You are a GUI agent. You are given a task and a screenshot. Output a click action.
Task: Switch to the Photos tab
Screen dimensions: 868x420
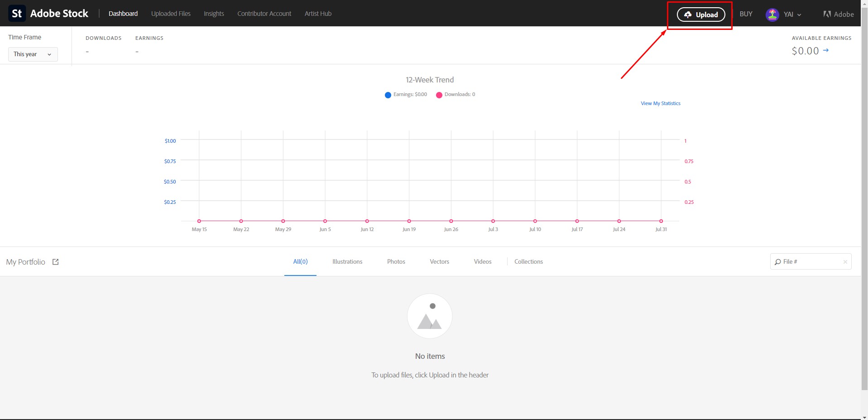[395, 261]
